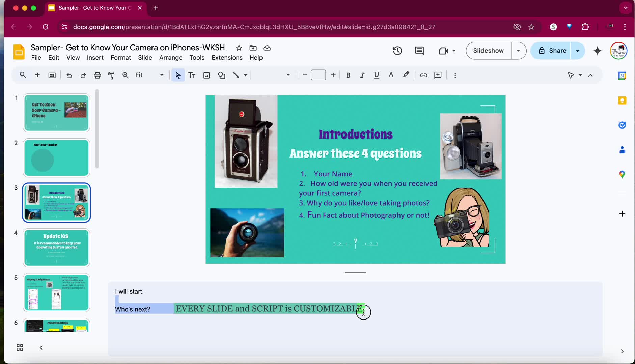Click the camera meeting icon

coord(443,51)
